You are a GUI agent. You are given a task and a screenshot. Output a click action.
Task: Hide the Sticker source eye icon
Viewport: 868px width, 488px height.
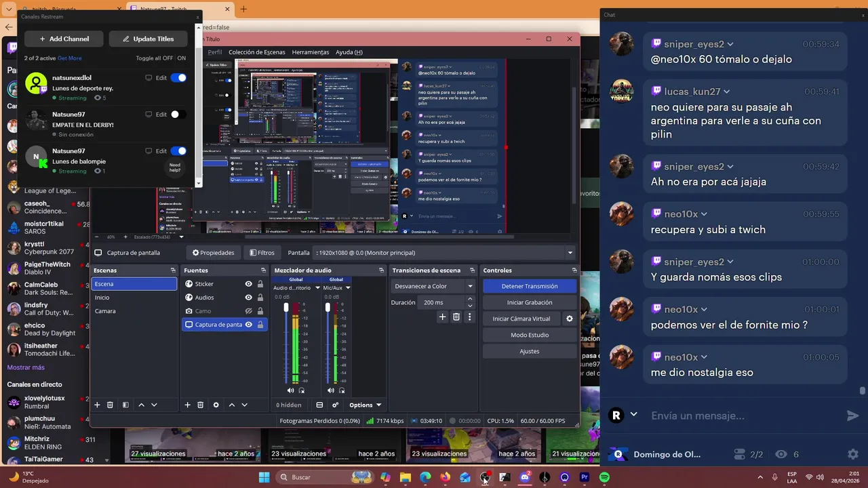click(x=249, y=284)
